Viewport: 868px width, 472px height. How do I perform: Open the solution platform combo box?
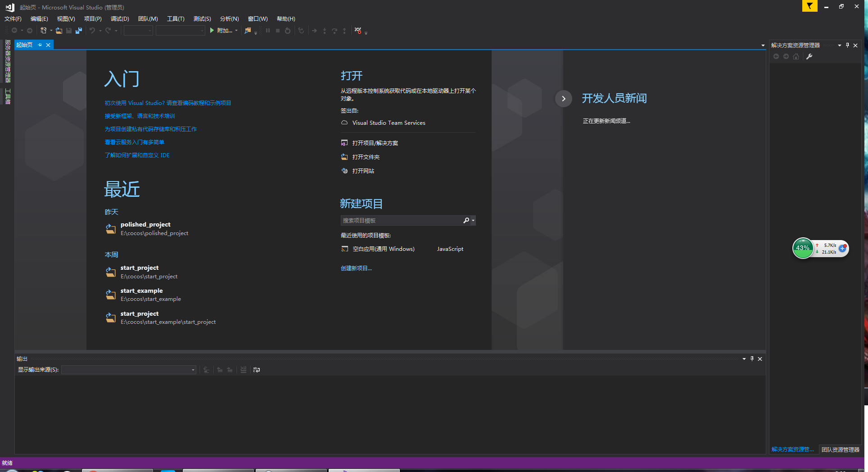coord(181,31)
